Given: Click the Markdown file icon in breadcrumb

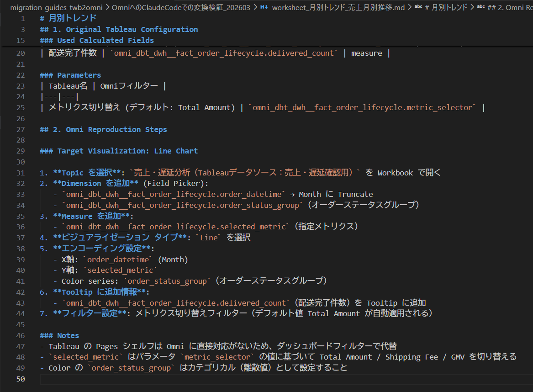Looking at the screenshot, I should pyautogui.click(x=264, y=7).
